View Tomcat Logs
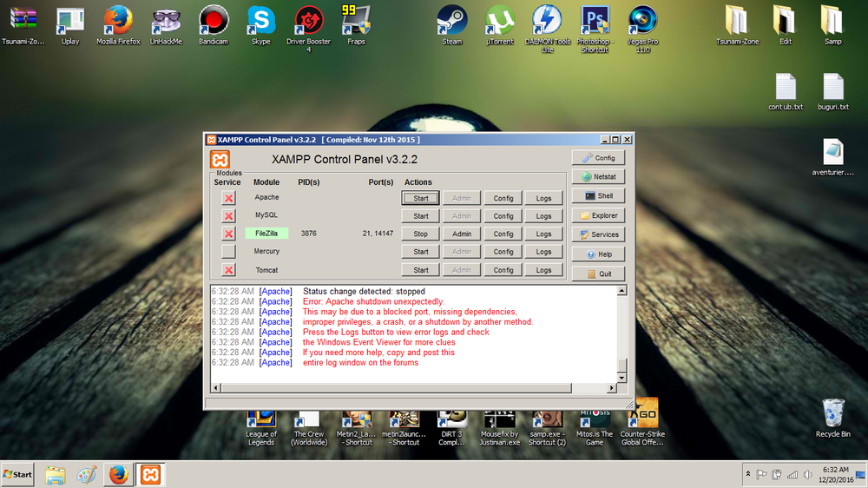The height and width of the screenshot is (488, 868). (x=543, y=270)
